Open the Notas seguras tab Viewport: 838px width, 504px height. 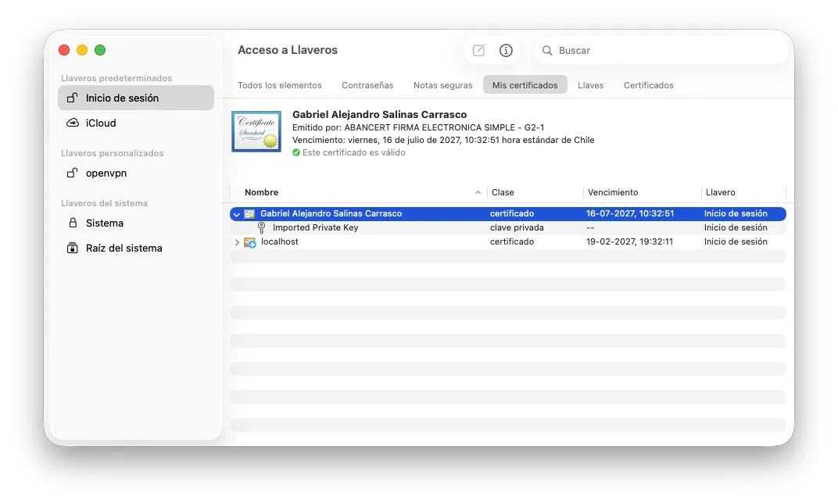[443, 85]
